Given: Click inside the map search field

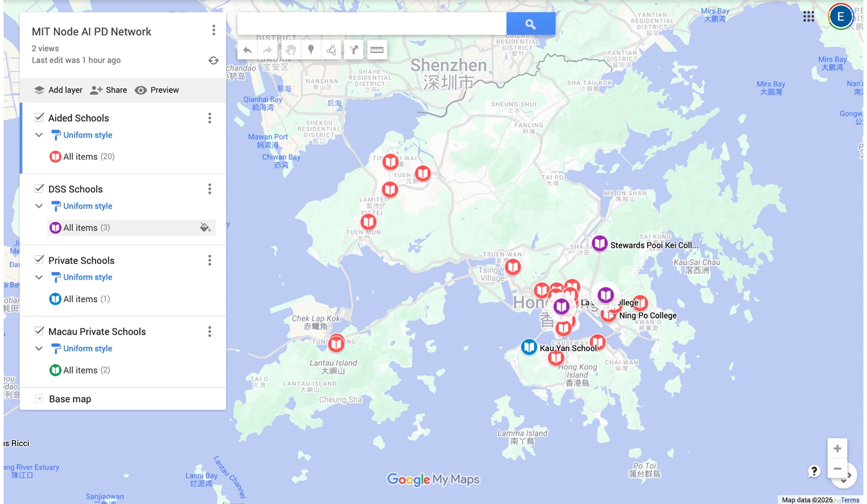Looking at the screenshot, I should click(371, 24).
